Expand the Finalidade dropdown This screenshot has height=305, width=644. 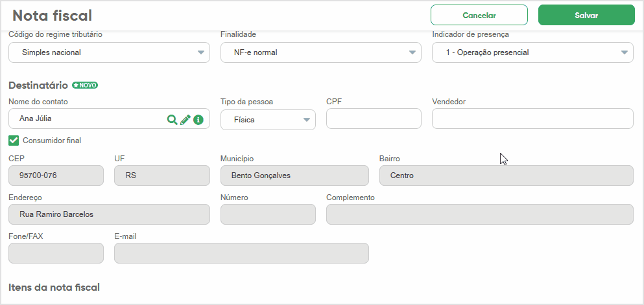tap(321, 52)
